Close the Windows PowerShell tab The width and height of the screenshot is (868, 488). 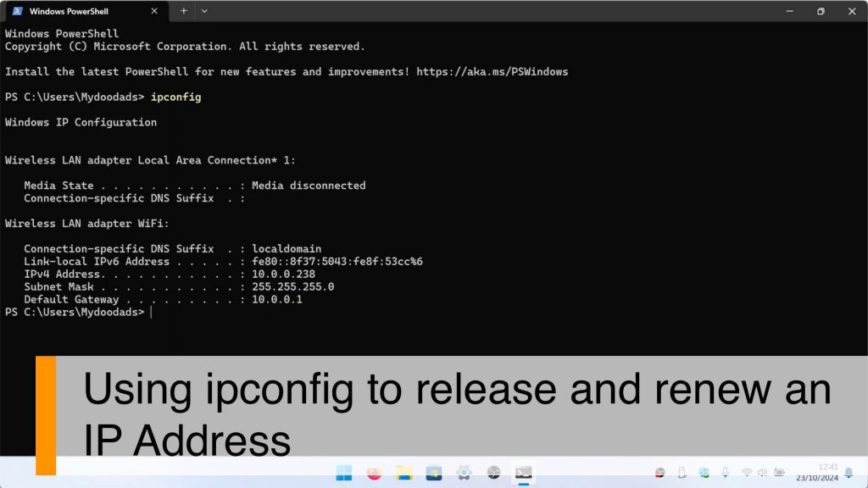(x=154, y=11)
